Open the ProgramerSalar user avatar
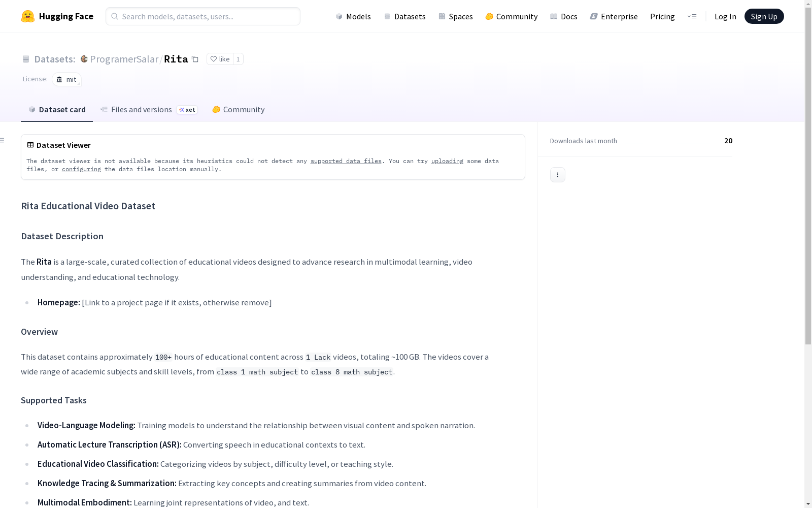This screenshot has height=508, width=812. tap(84, 59)
